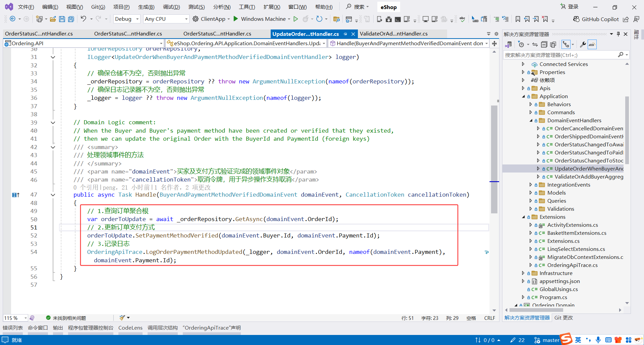The height and width of the screenshot is (345, 644).
Task: Open the 调试(D) menu
Action: [x=171, y=7]
